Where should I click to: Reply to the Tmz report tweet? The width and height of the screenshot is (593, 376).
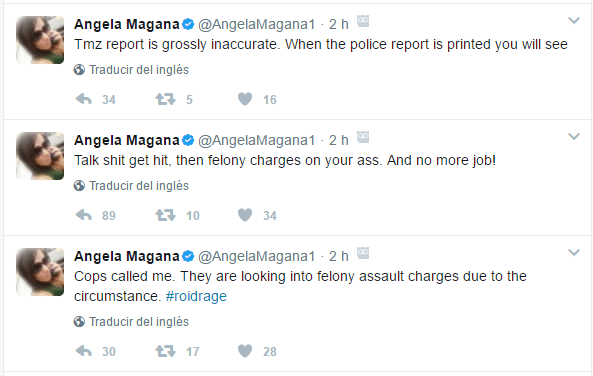[84, 99]
